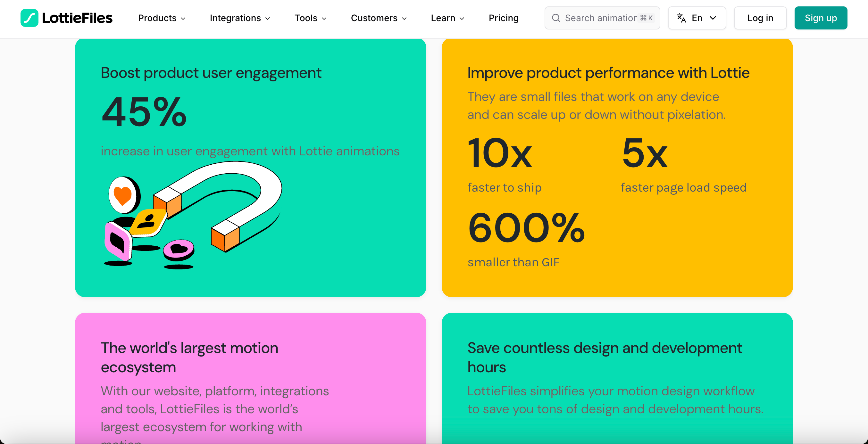
Task: Expand the Products menu
Action: 162,18
